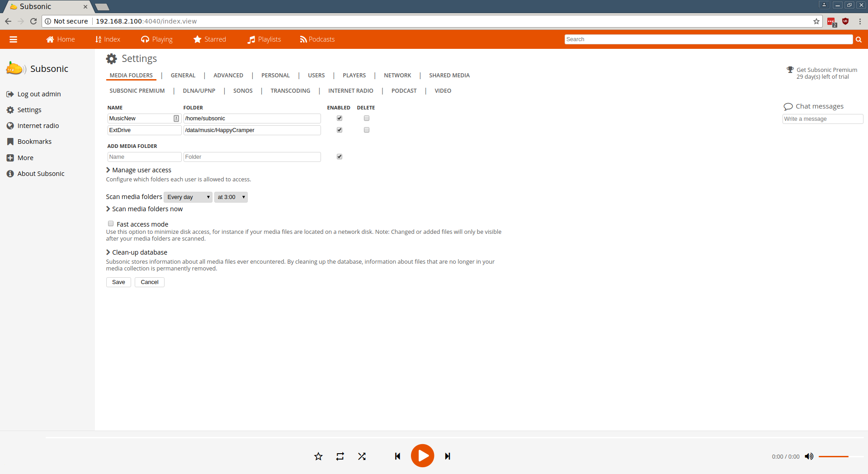Open the Users settings tab

[x=316, y=76]
